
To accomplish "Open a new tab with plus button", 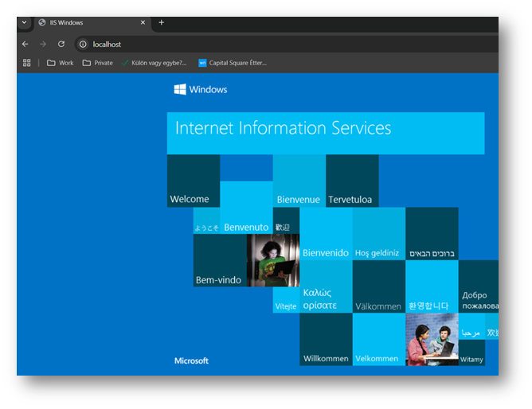I will pyautogui.click(x=161, y=22).
